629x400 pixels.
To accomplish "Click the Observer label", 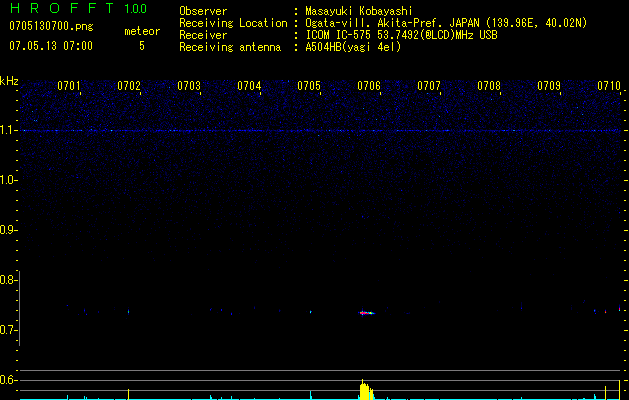I will (x=203, y=11).
